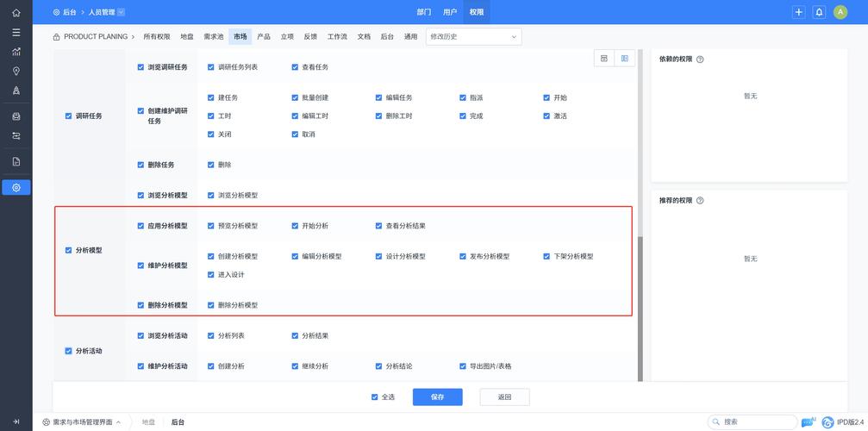Click the plus add icon in header

[x=798, y=12]
